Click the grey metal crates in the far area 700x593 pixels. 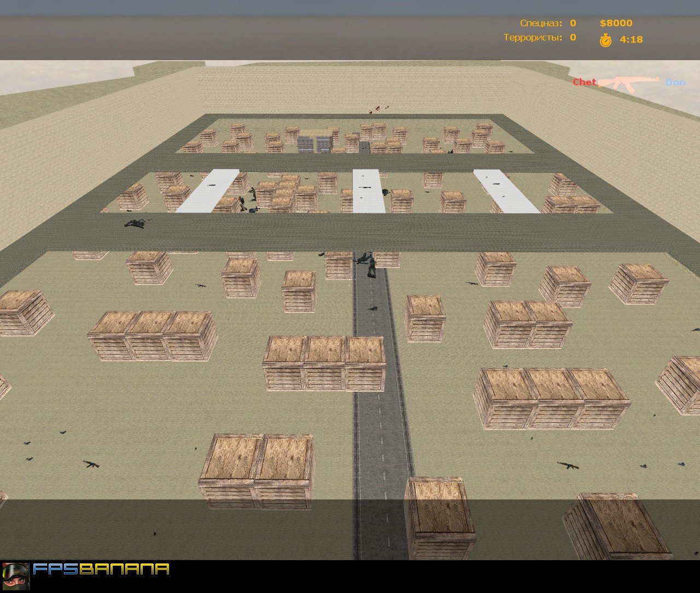(x=314, y=144)
